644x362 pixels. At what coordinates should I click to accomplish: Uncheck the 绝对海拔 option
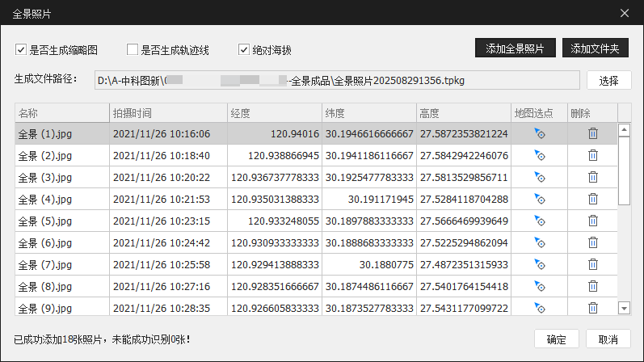[x=244, y=50]
